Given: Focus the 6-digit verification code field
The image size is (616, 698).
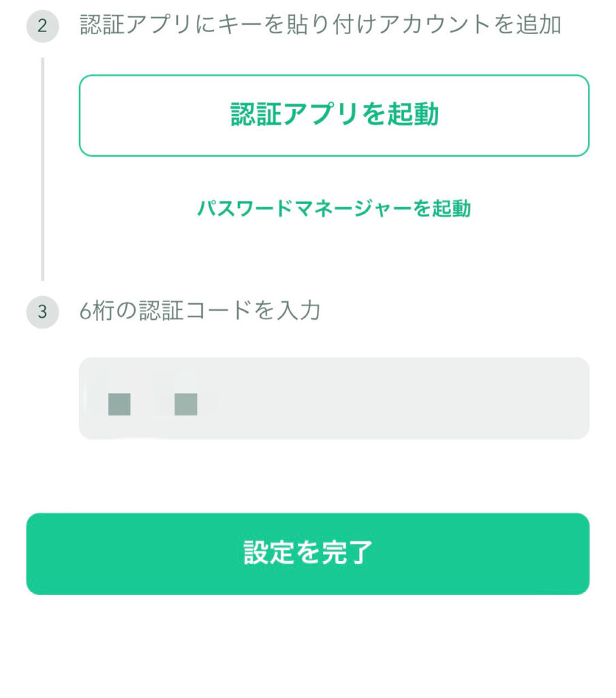Looking at the screenshot, I should (335, 398).
